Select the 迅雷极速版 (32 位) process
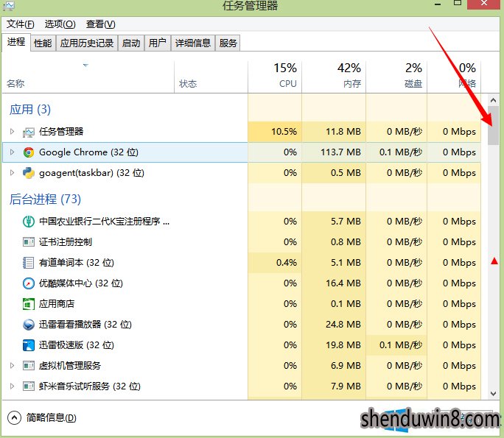 242,345
